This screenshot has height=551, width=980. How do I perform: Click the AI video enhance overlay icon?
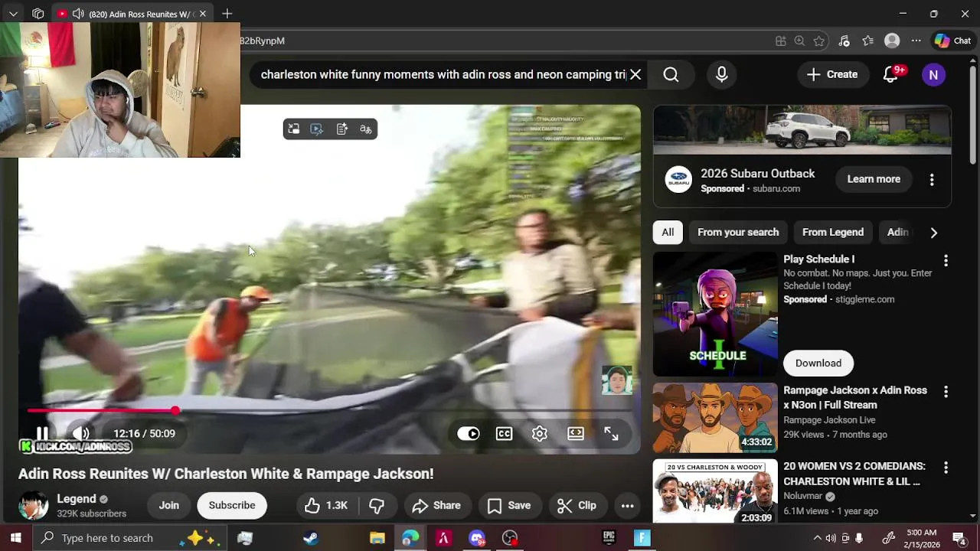pos(317,129)
